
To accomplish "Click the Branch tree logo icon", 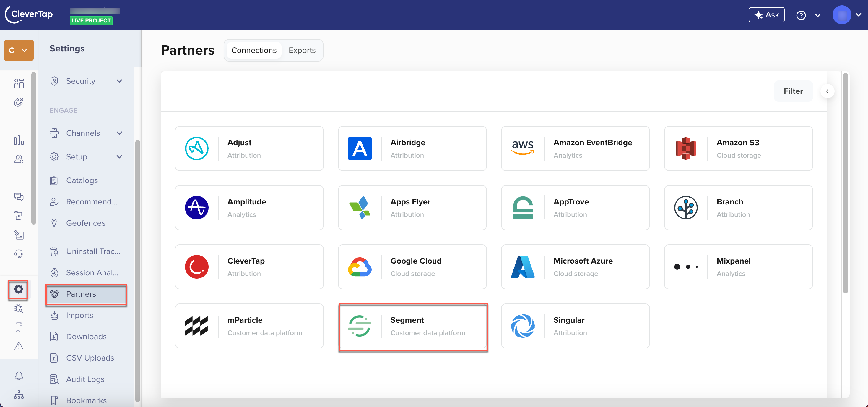I will (686, 208).
